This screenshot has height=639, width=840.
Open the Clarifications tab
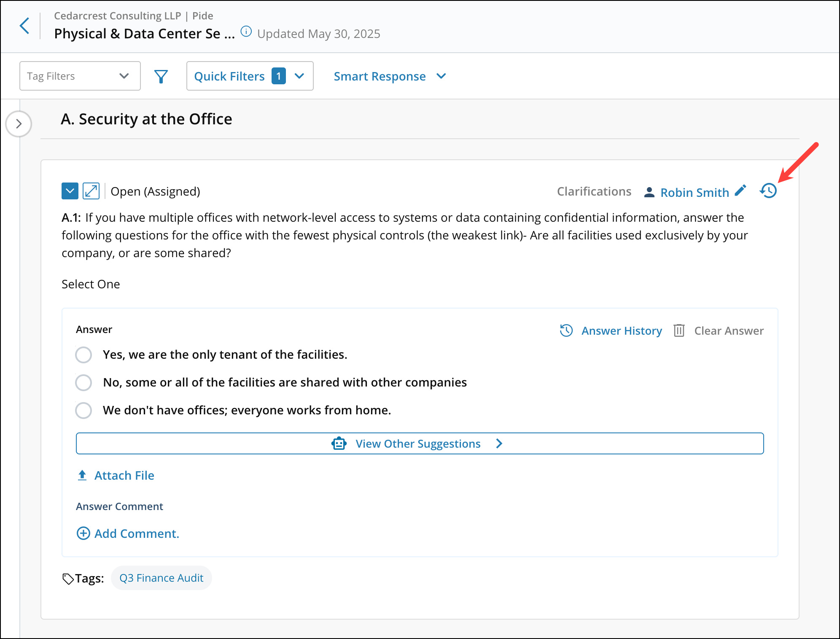594,192
